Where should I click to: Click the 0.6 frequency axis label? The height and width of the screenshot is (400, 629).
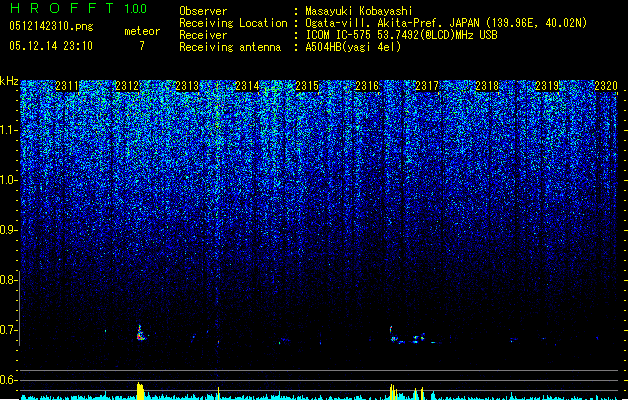coord(9,380)
